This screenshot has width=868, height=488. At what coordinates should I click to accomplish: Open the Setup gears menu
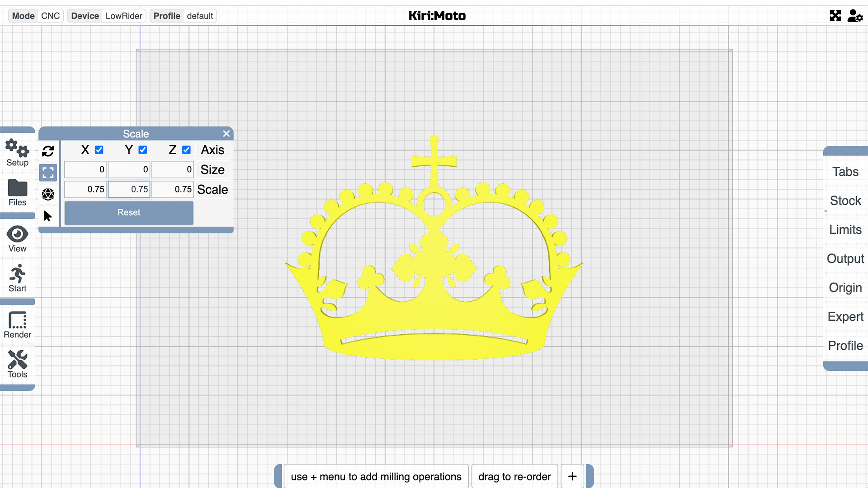click(x=17, y=153)
